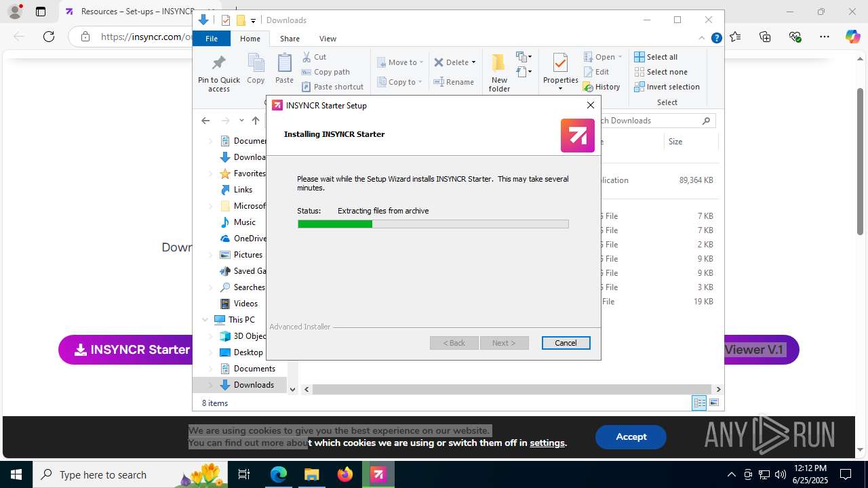
Task: Switch to the View ribbon tab
Action: click(328, 39)
